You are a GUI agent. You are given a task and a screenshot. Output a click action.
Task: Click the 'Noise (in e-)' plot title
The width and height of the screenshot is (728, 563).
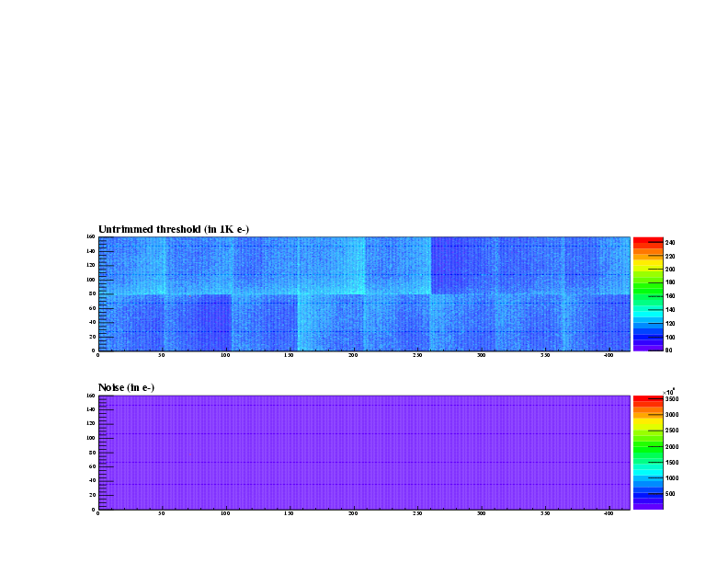pyautogui.click(x=126, y=388)
